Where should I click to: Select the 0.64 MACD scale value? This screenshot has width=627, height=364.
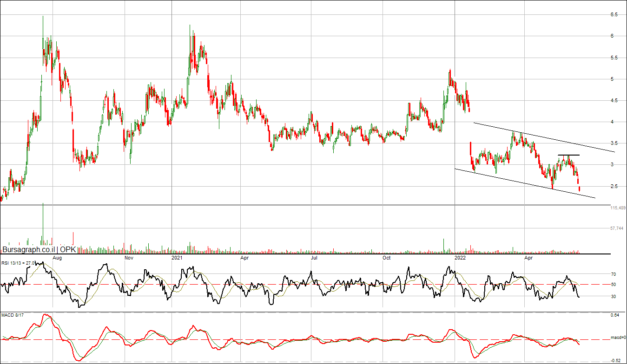(x=614, y=316)
